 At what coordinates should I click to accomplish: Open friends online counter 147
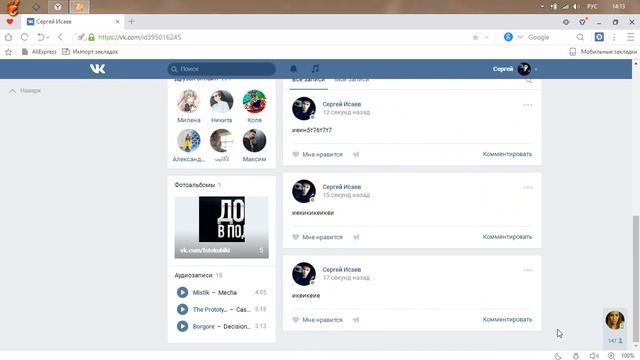(x=615, y=340)
